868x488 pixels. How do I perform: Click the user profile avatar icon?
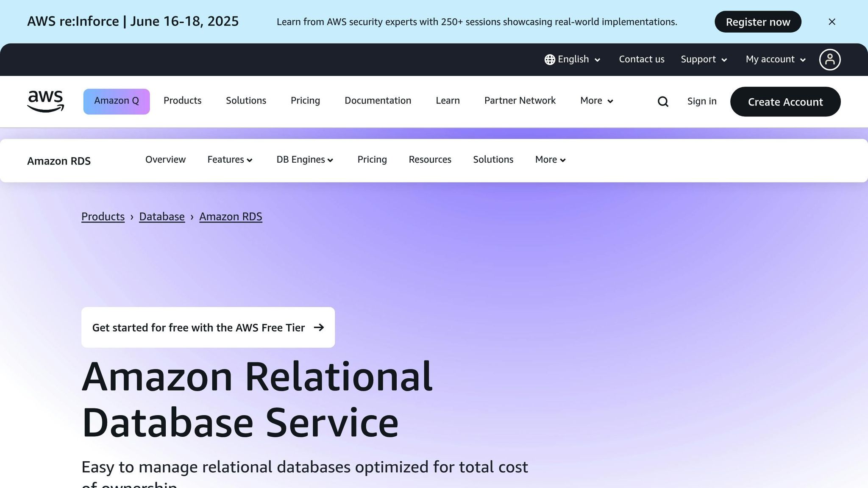pyautogui.click(x=829, y=59)
